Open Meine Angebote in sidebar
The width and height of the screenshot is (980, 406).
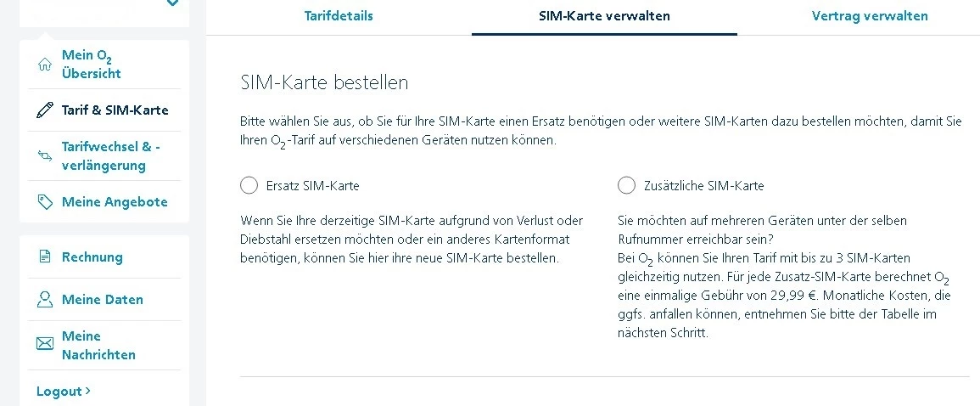[x=115, y=202]
